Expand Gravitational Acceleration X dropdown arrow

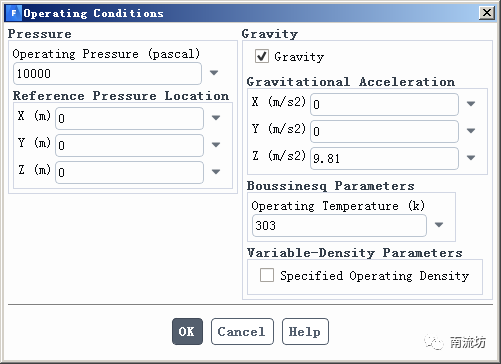click(x=471, y=104)
